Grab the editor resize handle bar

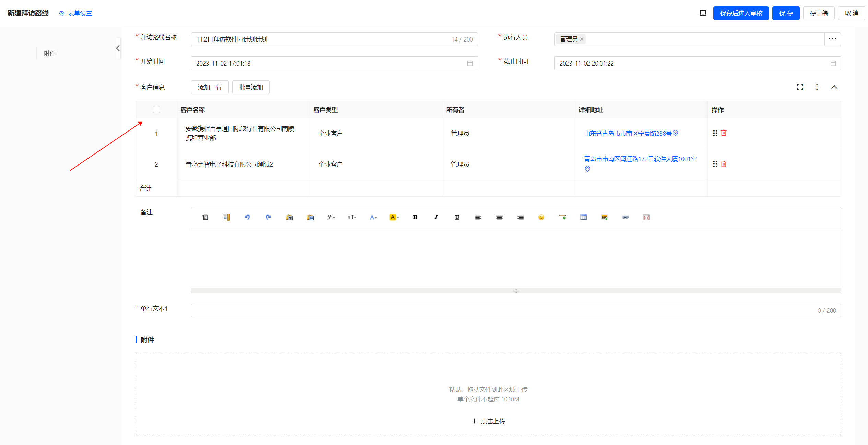pyautogui.click(x=516, y=290)
